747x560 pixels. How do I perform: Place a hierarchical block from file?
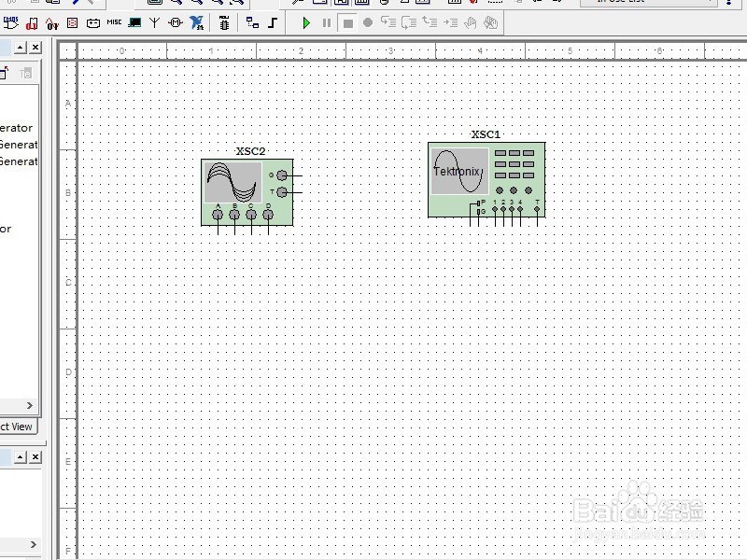[252, 22]
